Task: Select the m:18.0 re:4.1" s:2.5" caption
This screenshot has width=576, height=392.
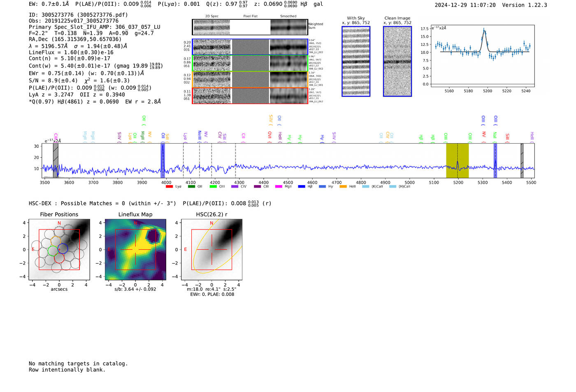Action: (x=211, y=289)
